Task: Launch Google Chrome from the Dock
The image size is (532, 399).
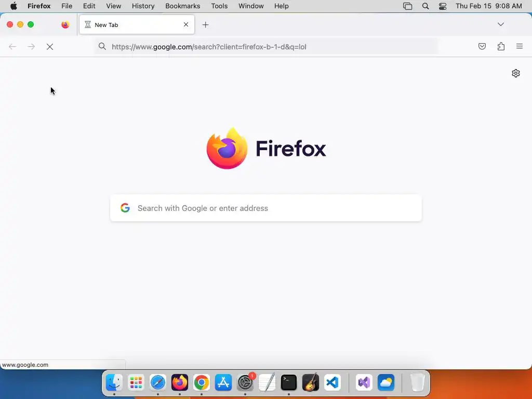Action: [202, 383]
